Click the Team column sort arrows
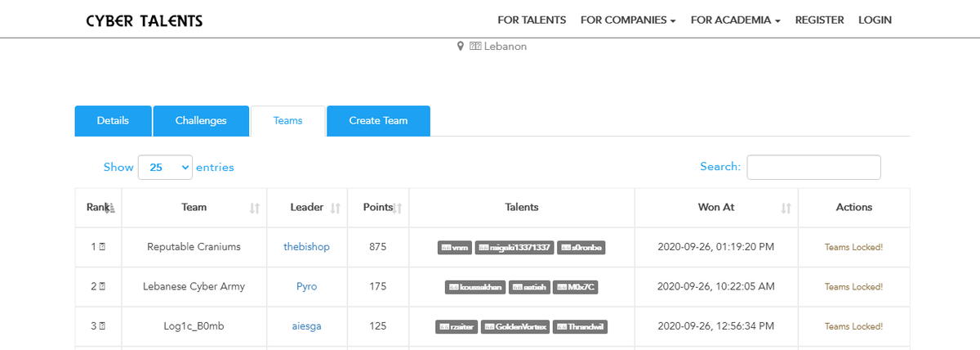This screenshot has height=350, width=980. [255, 209]
